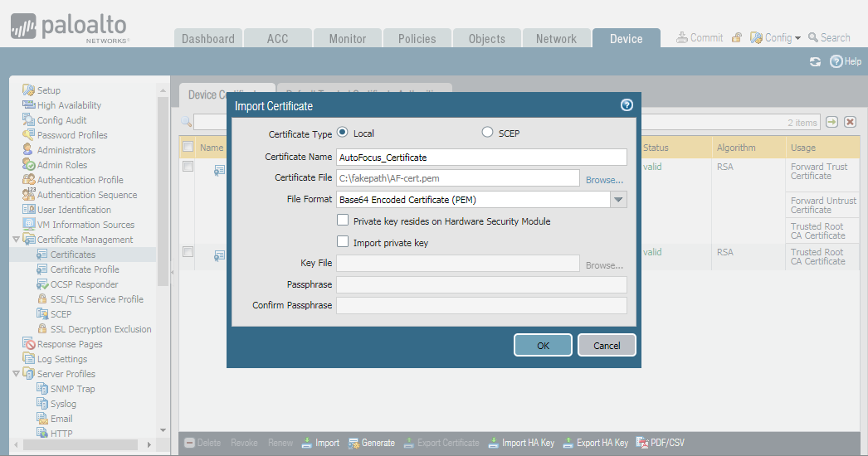The image size is (868, 456).
Task: Click Cancel in Import Certificate dialog
Action: [x=607, y=346]
